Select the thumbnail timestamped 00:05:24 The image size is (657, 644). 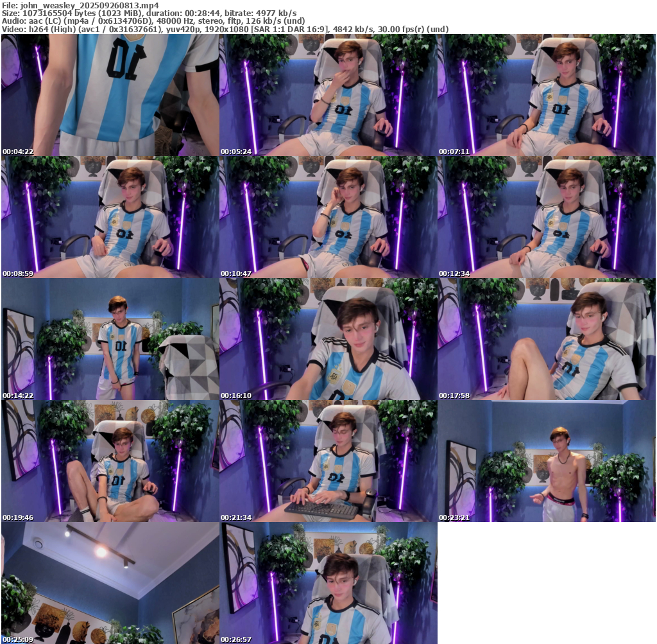(328, 95)
